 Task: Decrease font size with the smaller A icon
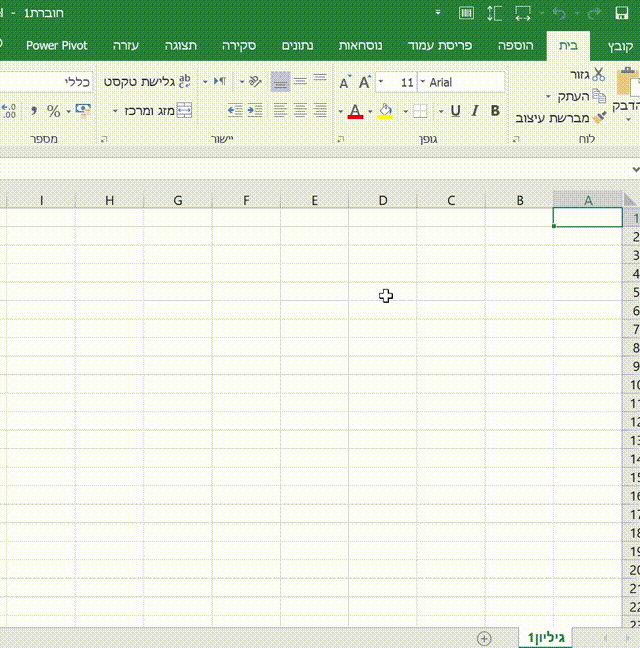pyautogui.click(x=344, y=82)
